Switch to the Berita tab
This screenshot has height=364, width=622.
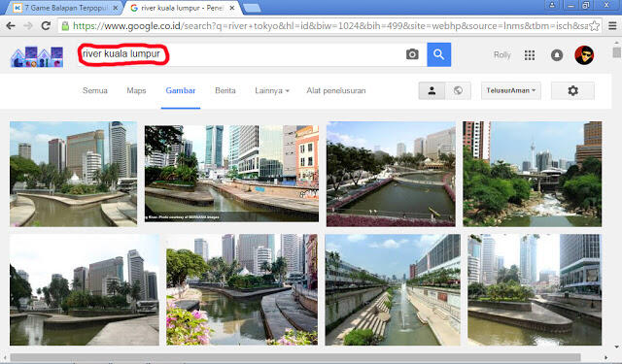tap(225, 90)
